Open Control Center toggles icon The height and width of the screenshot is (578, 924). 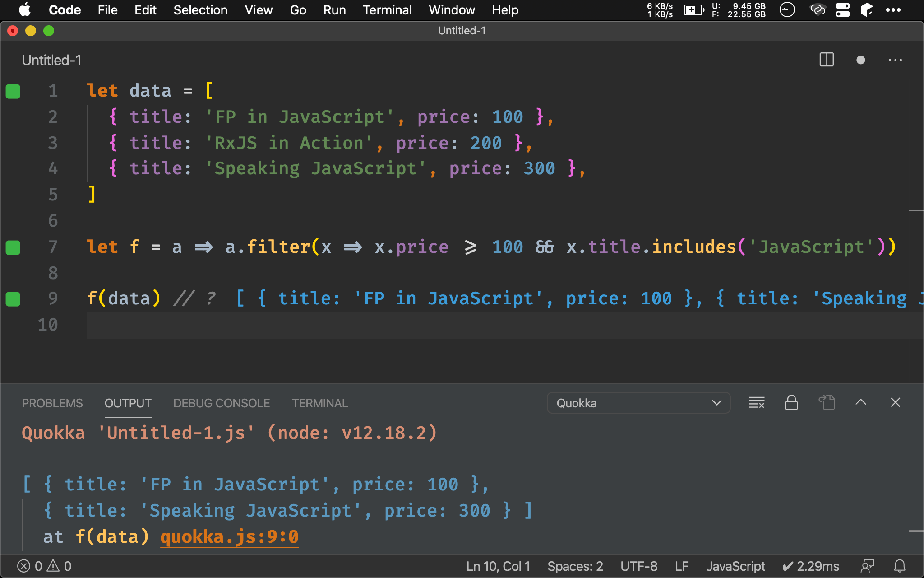click(x=843, y=10)
